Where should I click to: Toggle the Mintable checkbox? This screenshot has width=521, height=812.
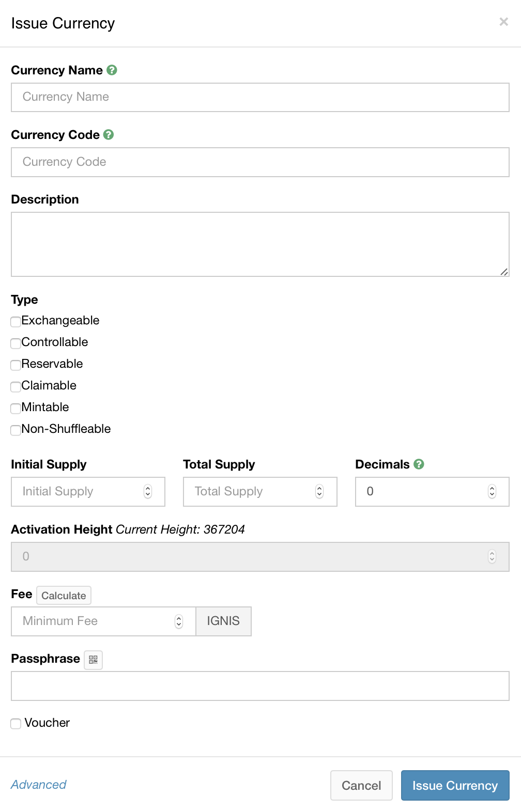(x=16, y=409)
